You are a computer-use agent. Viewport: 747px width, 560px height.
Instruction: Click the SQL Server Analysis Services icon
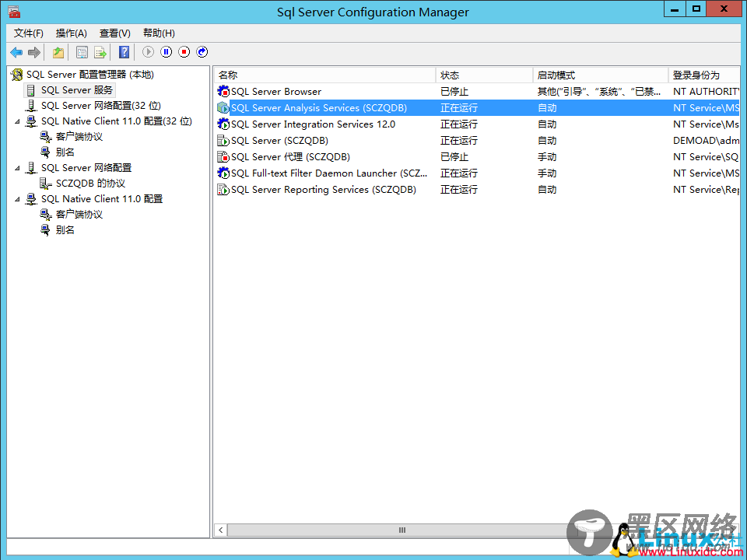click(x=223, y=108)
